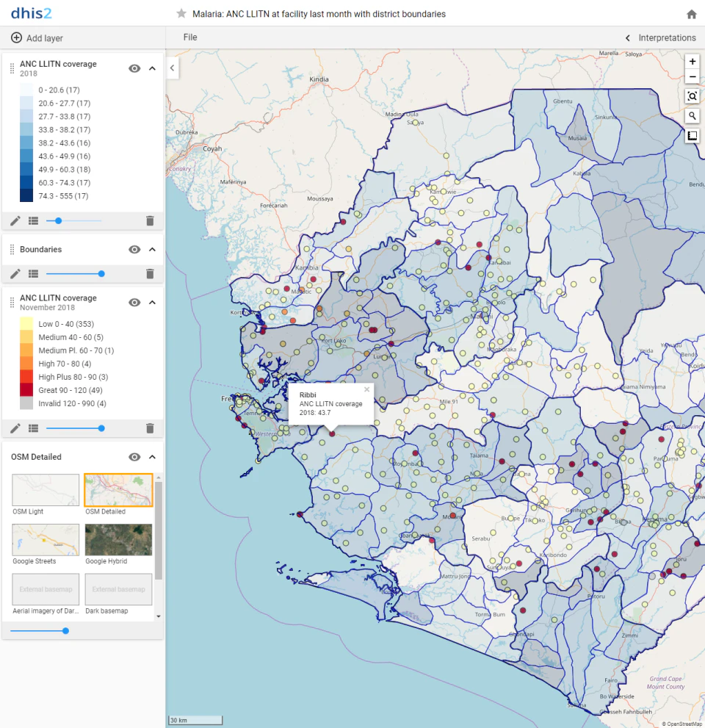Toggle visibility of ANC LLITN coverage 2018 layer

[x=134, y=68]
